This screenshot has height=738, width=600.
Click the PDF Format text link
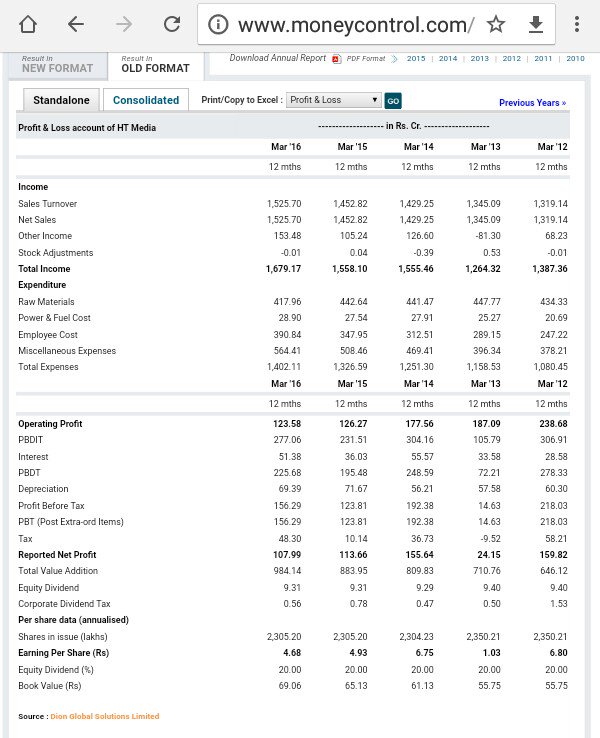click(x=366, y=58)
